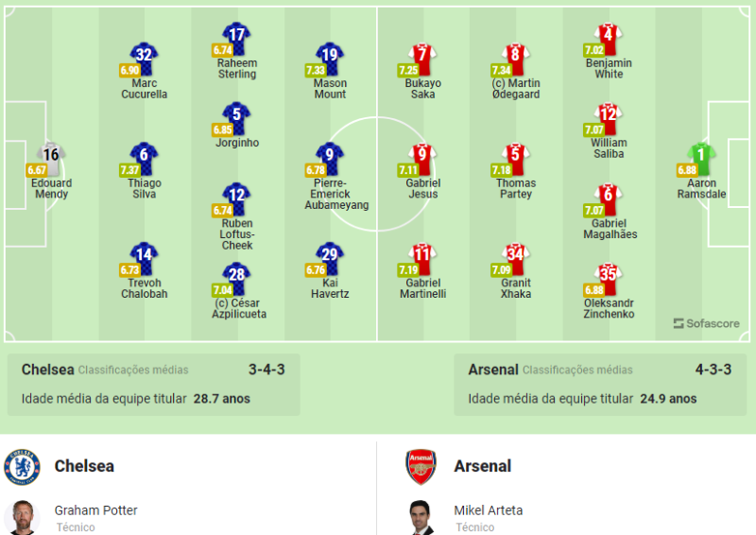The width and height of the screenshot is (756, 535).
Task: Select Martin Ødegaard's player name label
Action: 516,89
